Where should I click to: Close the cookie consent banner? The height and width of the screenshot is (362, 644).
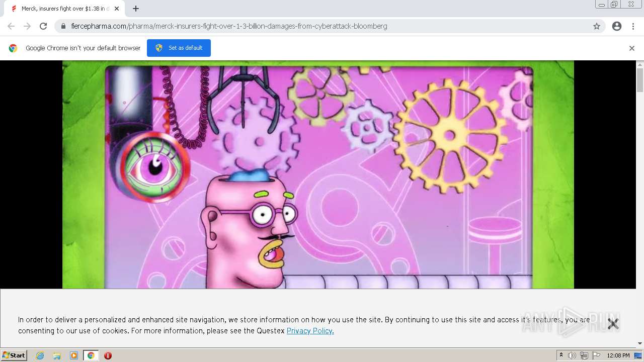(x=613, y=324)
